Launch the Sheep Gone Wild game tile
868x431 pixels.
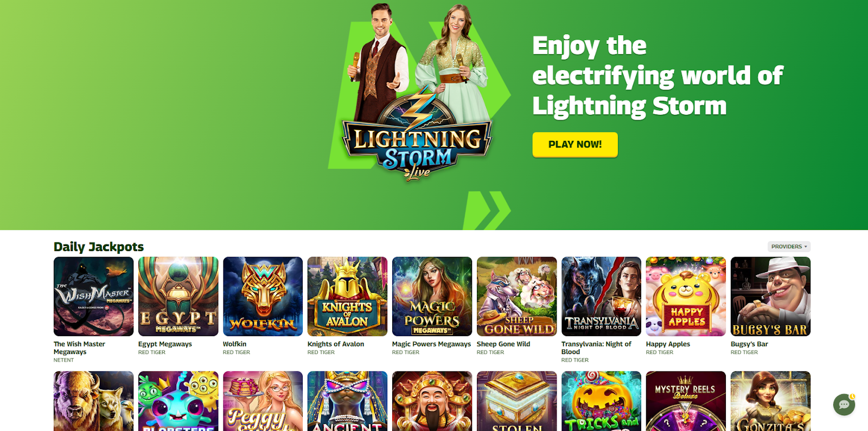tap(516, 297)
